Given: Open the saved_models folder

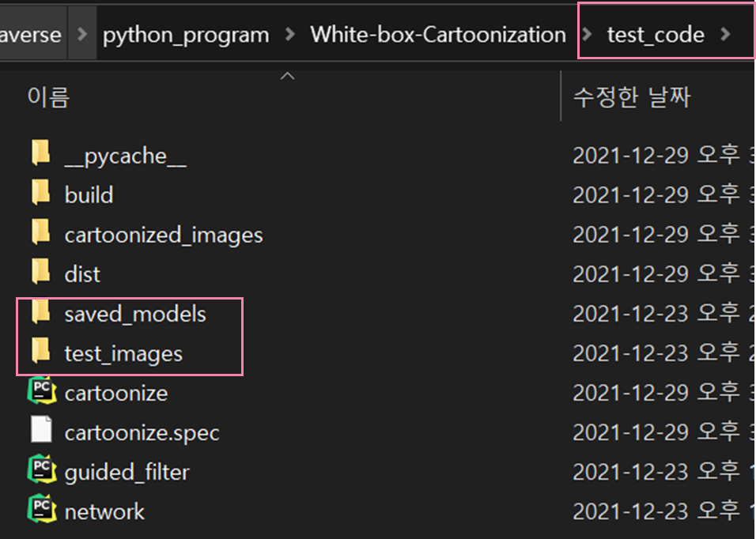Looking at the screenshot, I should coord(134,313).
